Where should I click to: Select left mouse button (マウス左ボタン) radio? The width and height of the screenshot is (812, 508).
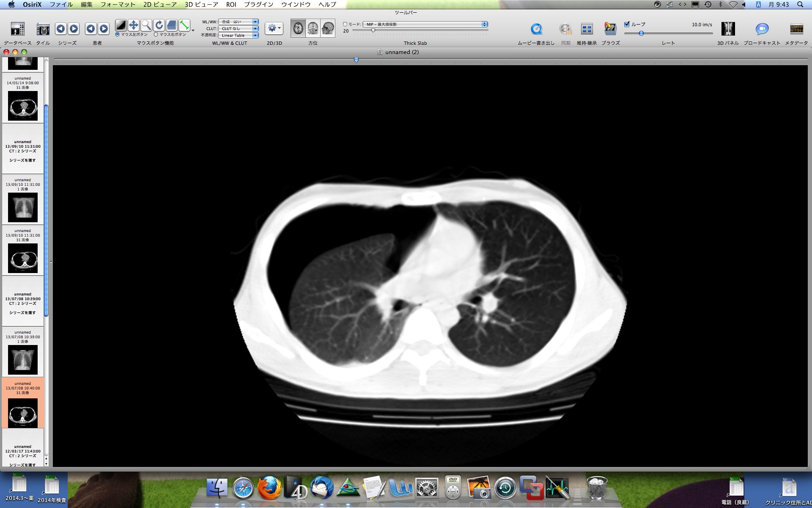pyautogui.click(x=117, y=35)
